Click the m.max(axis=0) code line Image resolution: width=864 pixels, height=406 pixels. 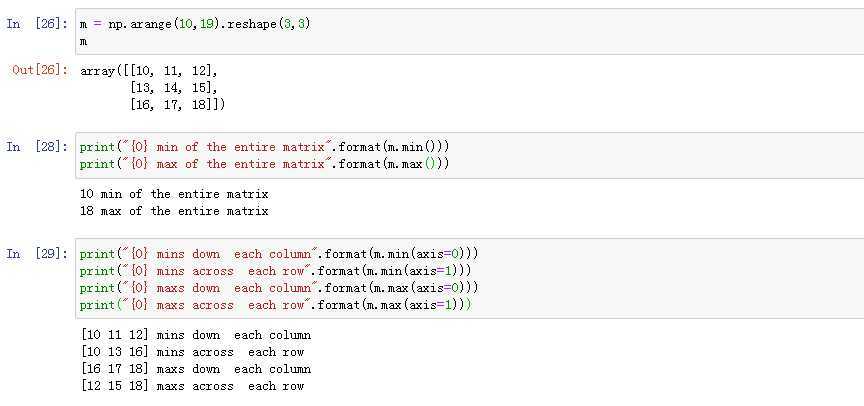tap(279, 288)
